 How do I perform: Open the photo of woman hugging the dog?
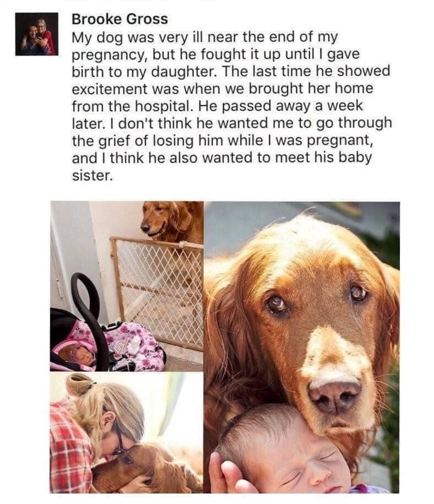point(127,433)
